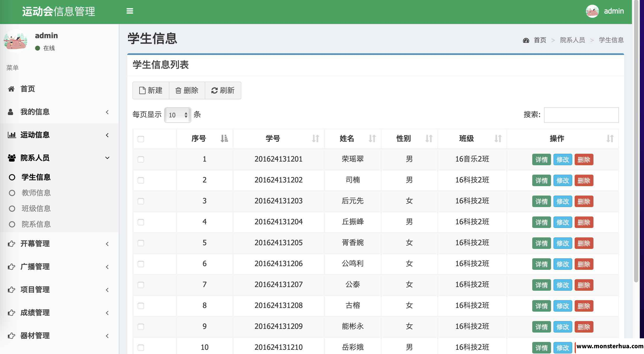This screenshot has width=644, height=354.
Task: Sort by 班级 column using its sort icon
Action: click(x=498, y=138)
